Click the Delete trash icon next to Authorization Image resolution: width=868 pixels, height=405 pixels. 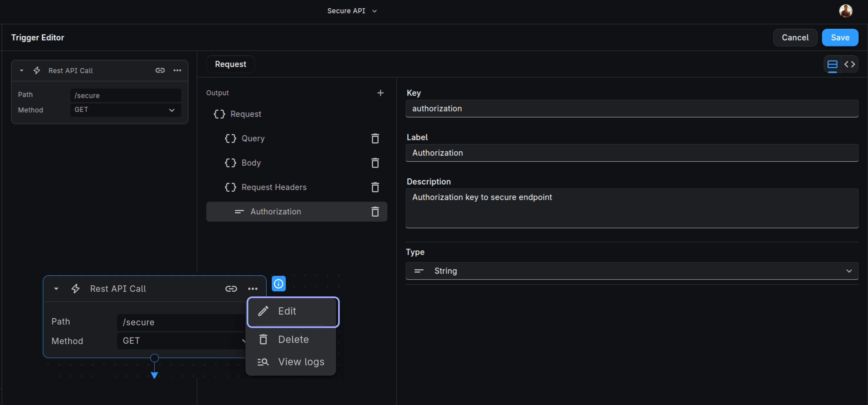375,211
